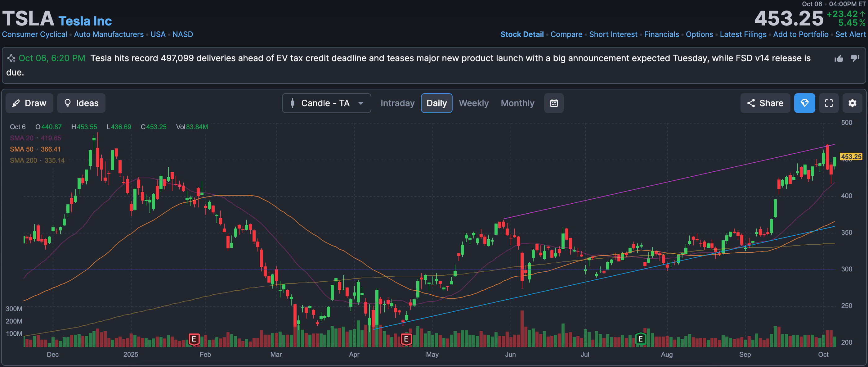This screenshot has width=868, height=367.
Task: Open chart settings gear
Action: click(852, 103)
